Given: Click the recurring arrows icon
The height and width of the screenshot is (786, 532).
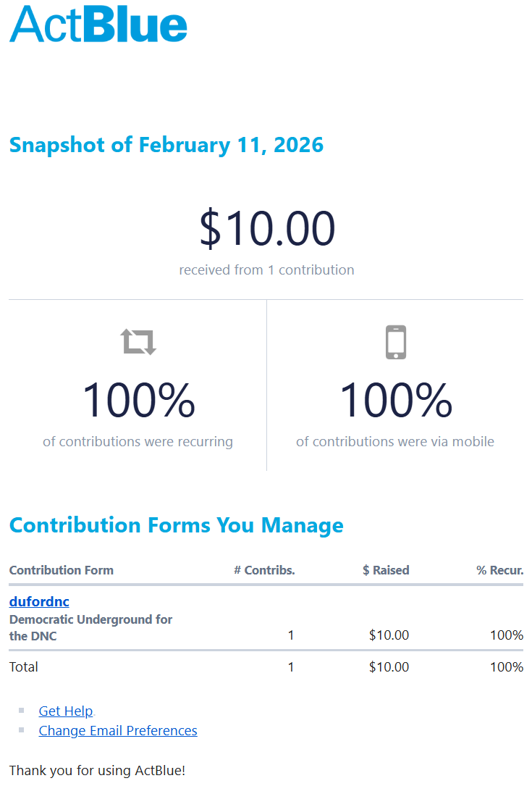Looking at the screenshot, I should 138,342.
